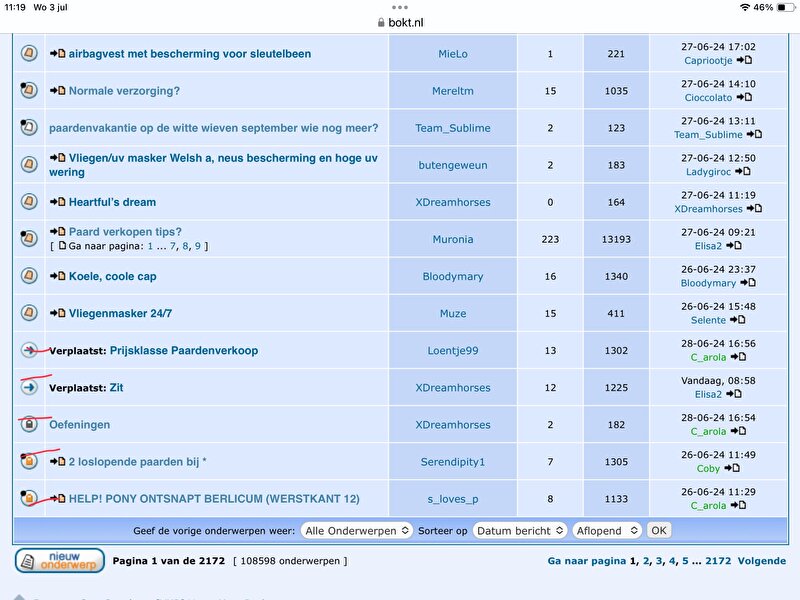This screenshot has height=600, width=800.
Task: Click the three-dots multitasking icon at top
Action: tap(399, 7)
